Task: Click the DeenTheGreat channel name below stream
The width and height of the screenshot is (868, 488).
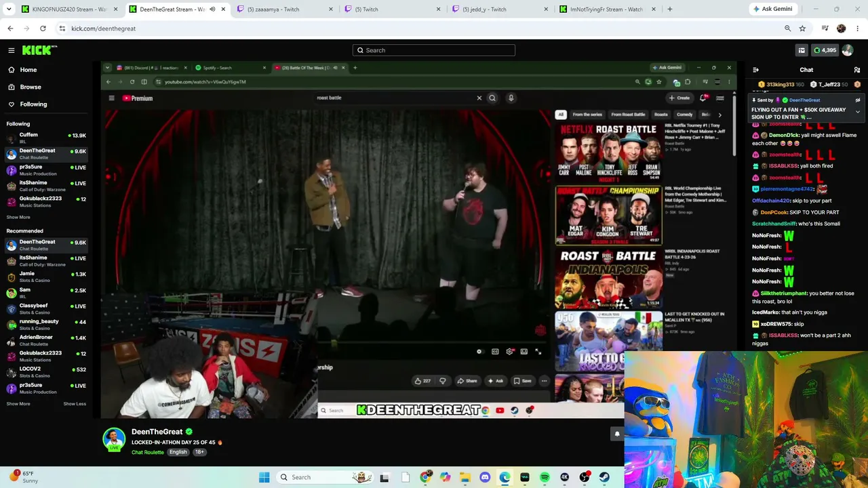Action: (x=157, y=432)
